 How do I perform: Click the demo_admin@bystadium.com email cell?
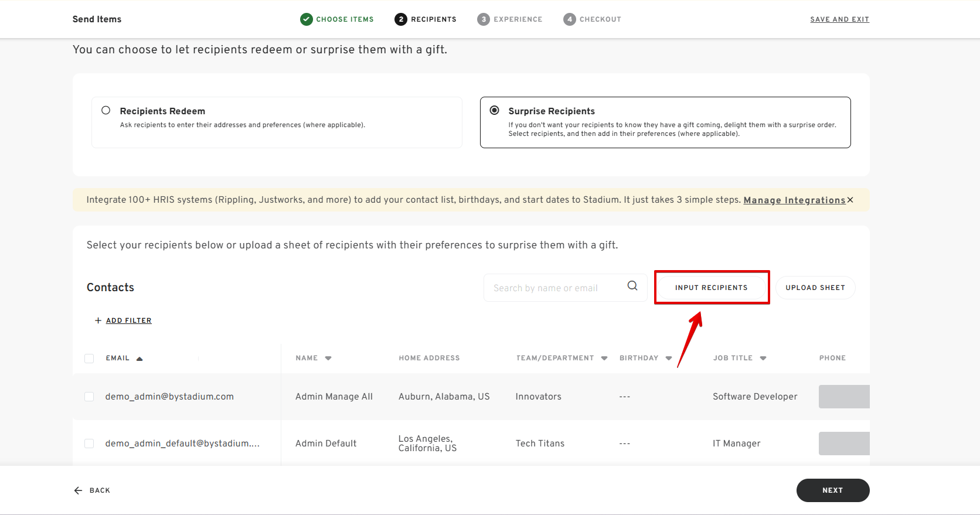[169, 397]
